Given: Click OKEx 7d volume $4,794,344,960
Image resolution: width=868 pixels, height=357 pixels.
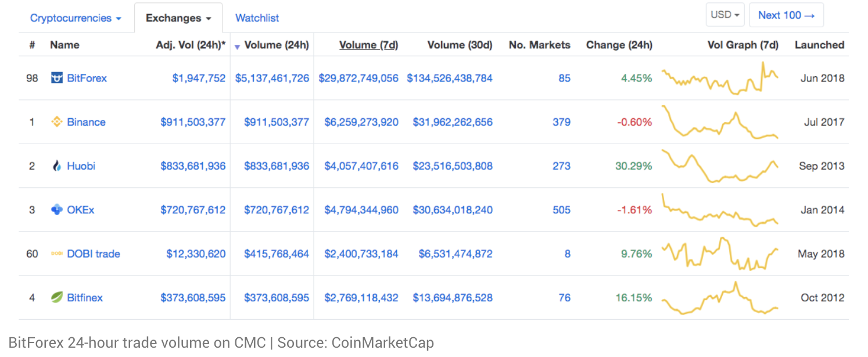Looking at the screenshot, I should click(x=361, y=210).
